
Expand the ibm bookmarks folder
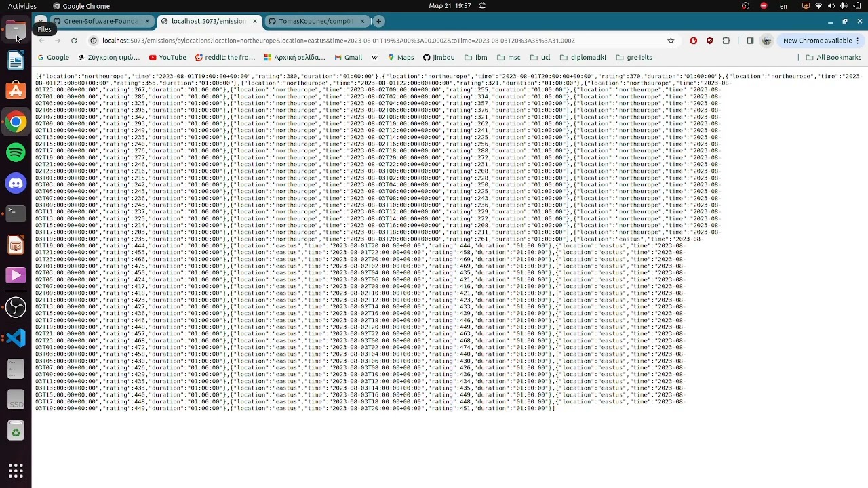pos(475,58)
